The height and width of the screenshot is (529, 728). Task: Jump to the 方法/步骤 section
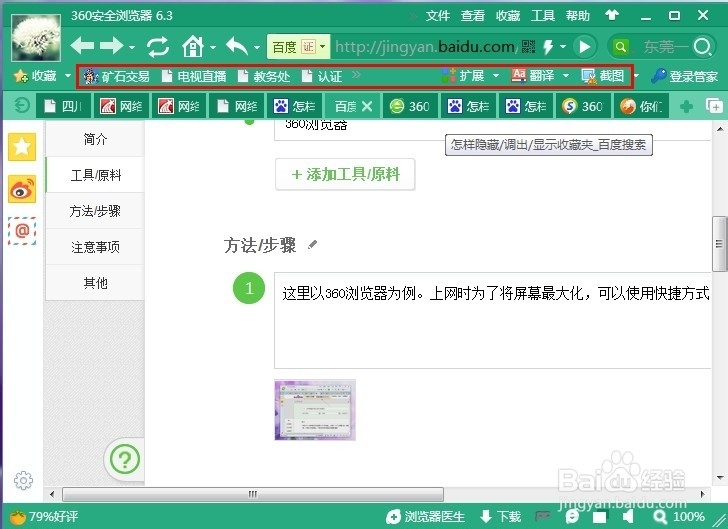(95, 211)
